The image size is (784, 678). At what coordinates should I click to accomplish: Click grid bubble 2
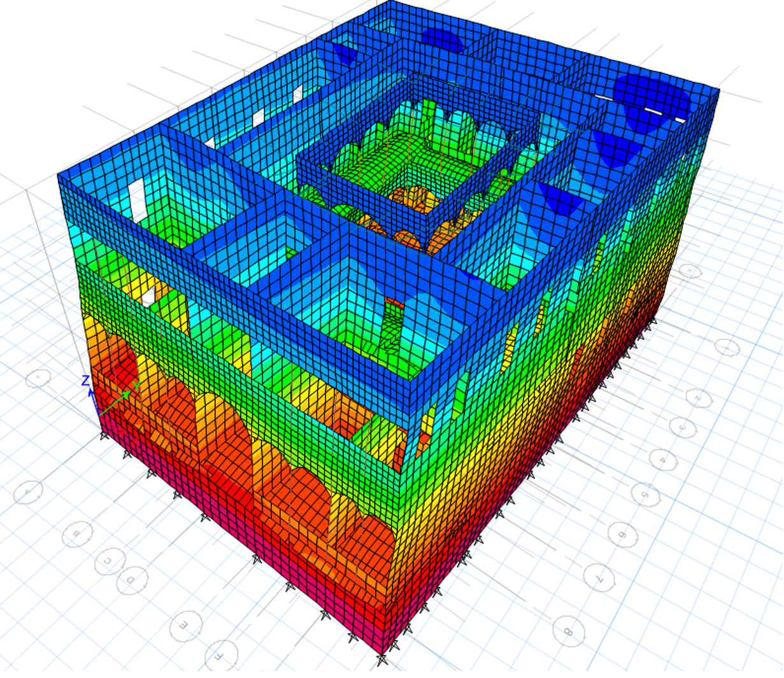(x=699, y=397)
